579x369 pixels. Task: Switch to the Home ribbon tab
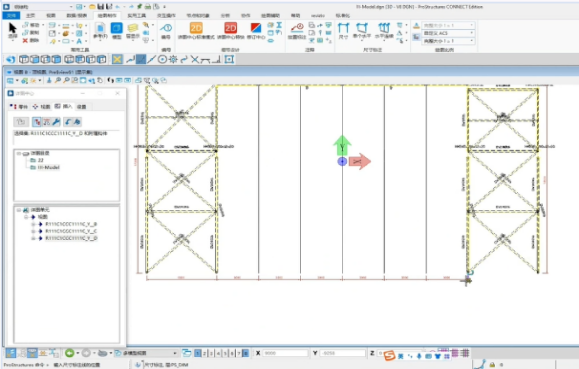pos(31,16)
